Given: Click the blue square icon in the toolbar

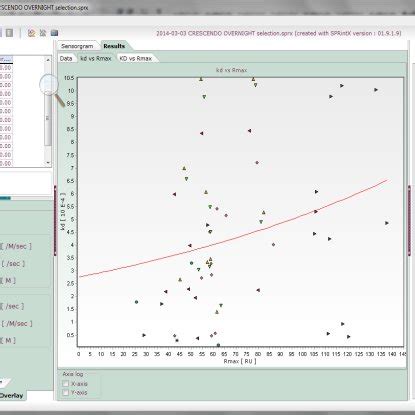Looking at the screenshot, I should pyautogui.click(x=54, y=33).
